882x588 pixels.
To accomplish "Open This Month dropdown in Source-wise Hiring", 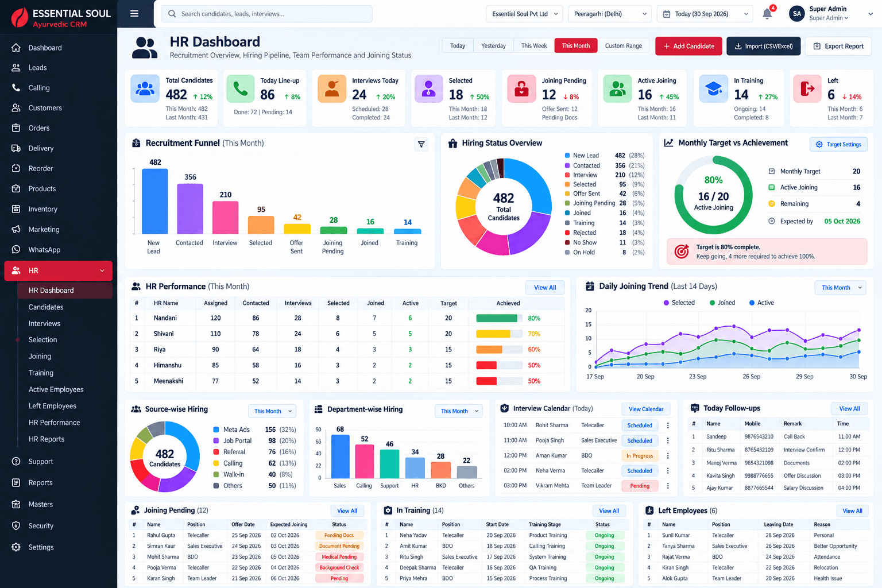I will (273, 411).
